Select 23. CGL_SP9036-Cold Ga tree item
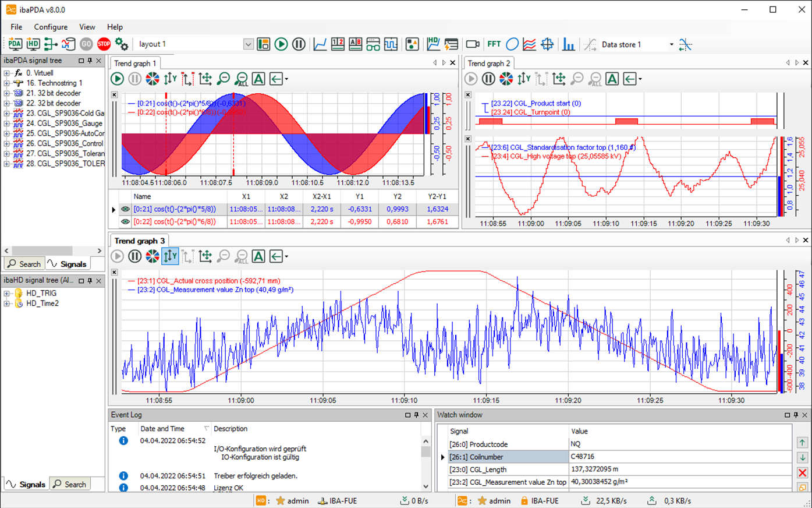 click(65, 114)
